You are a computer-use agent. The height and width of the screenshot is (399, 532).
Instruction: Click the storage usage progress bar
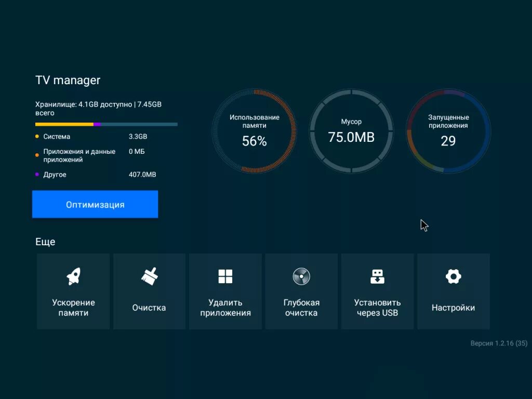(x=106, y=124)
